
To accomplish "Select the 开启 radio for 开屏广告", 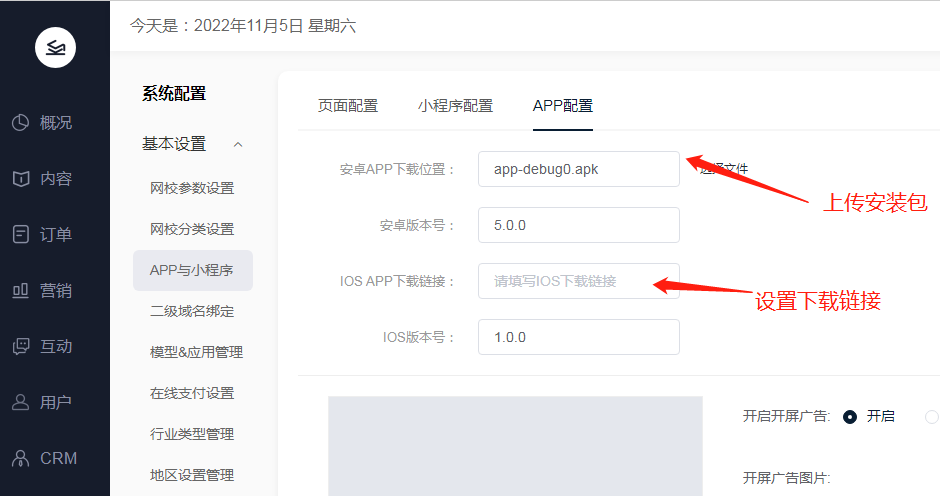I will (x=850, y=417).
